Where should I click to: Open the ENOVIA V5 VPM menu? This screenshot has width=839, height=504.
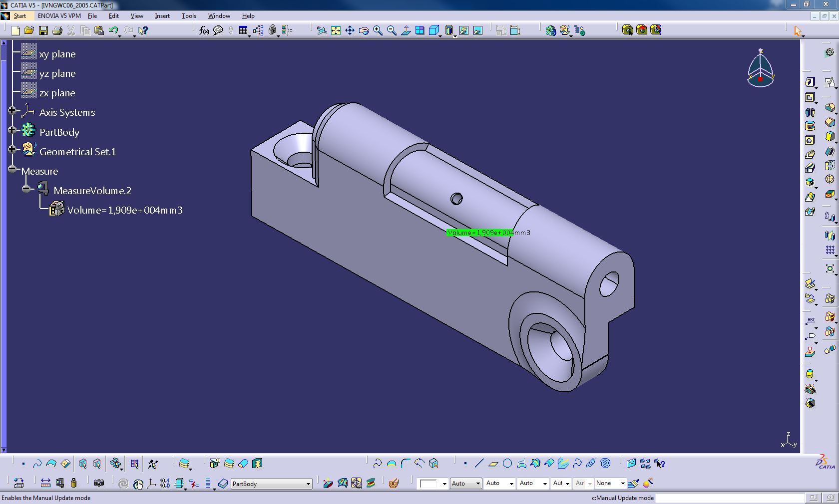pyautogui.click(x=59, y=16)
